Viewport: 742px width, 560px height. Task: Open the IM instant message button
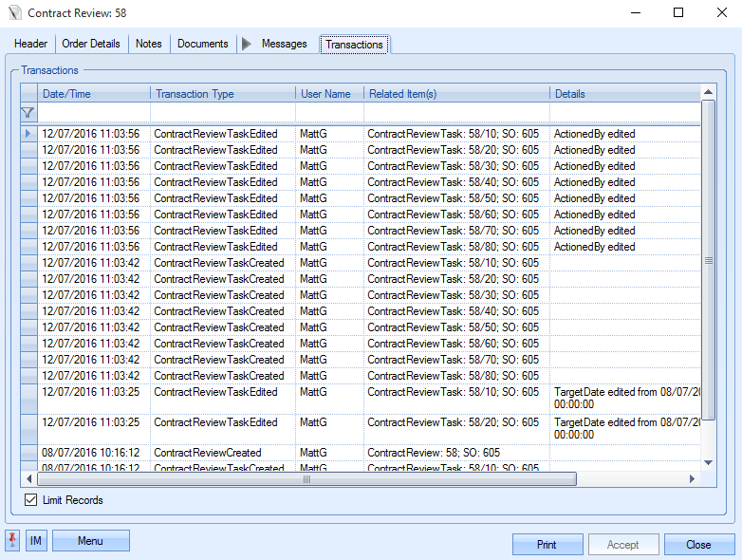click(36, 541)
